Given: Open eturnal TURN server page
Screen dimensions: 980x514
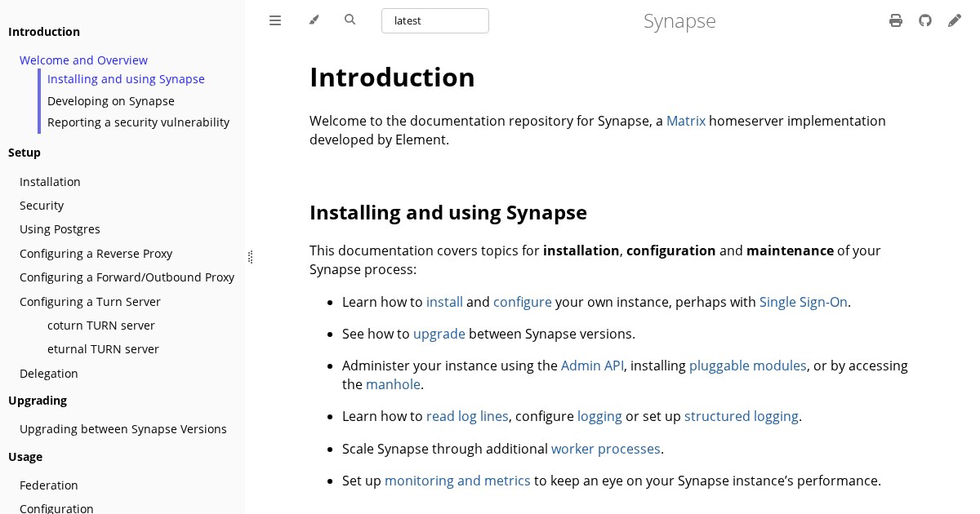Looking at the screenshot, I should [103, 349].
